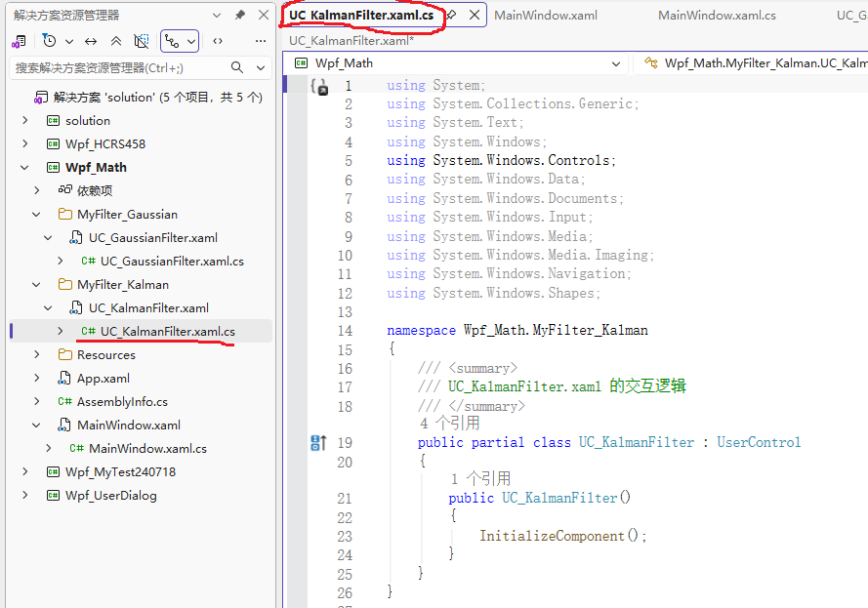Click the magnifier search icon
The height and width of the screenshot is (608, 868).
coord(237,67)
